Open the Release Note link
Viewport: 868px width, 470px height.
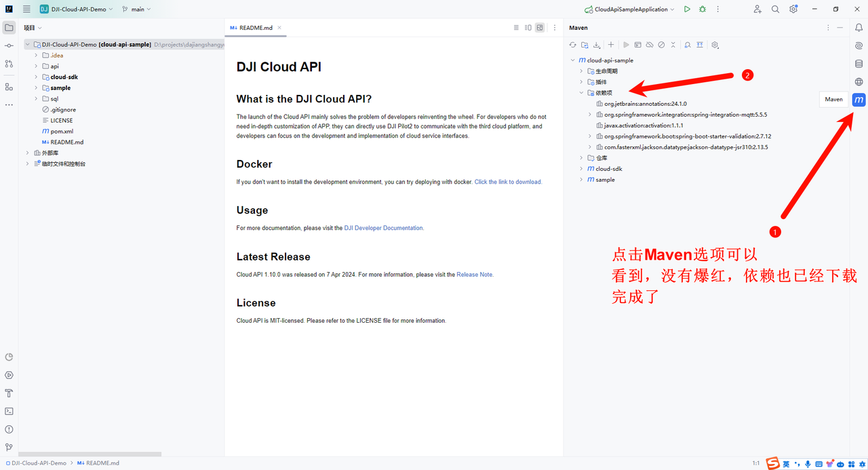point(475,275)
